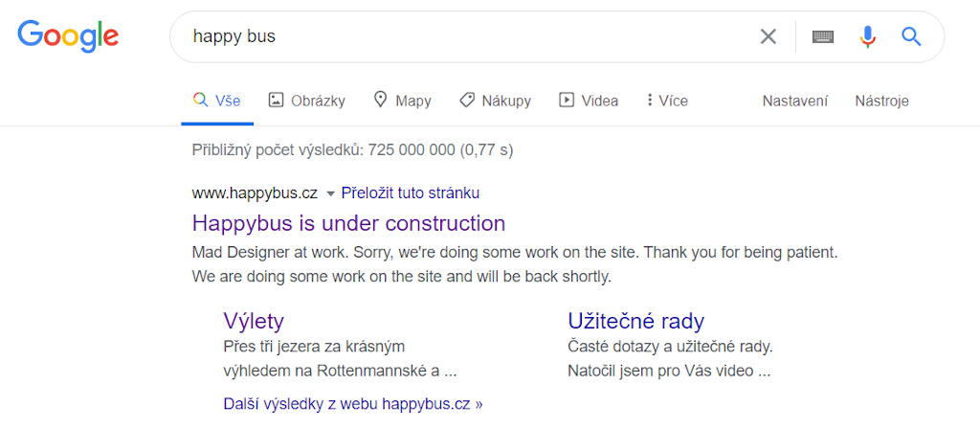This screenshot has width=980, height=430.
Task: Start voice search with microphone icon
Action: [867, 36]
